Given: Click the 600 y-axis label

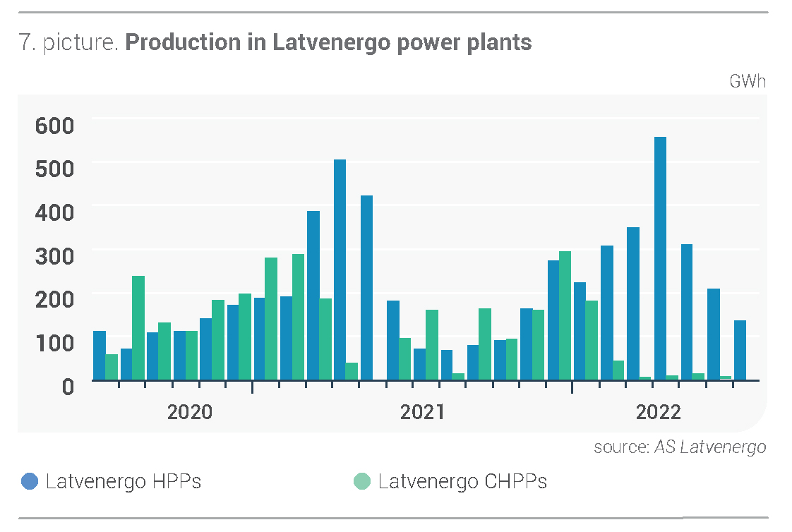Looking at the screenshot, I should [54, 125].
